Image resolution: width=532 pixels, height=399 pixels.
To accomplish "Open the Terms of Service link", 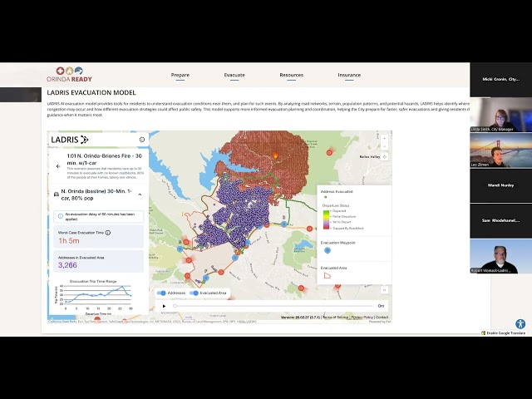I will pos(336,318).
